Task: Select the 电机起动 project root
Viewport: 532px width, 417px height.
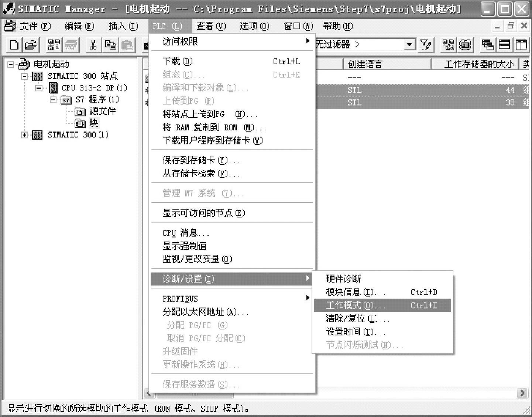Action: (x=51, y=64)
